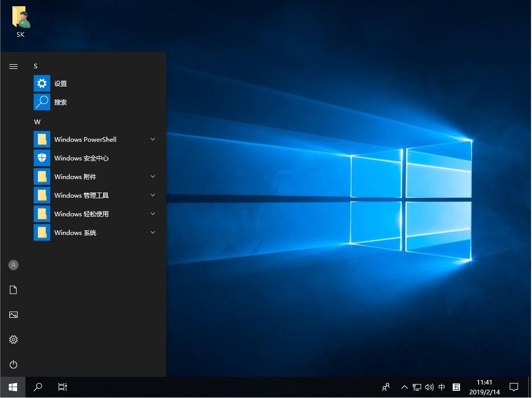Mute sound via the speaker tray icon
This screenshot has height=398, width=532.
429,387
